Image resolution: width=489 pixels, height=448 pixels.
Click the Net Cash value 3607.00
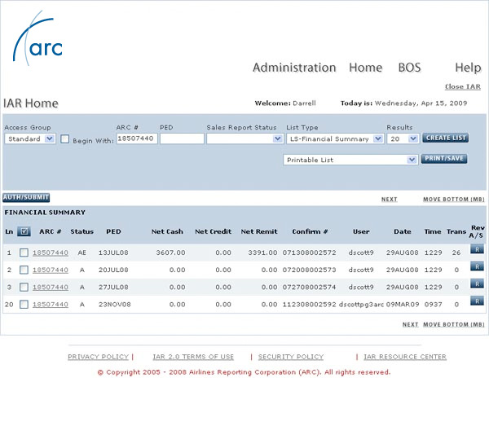point(170,253)
